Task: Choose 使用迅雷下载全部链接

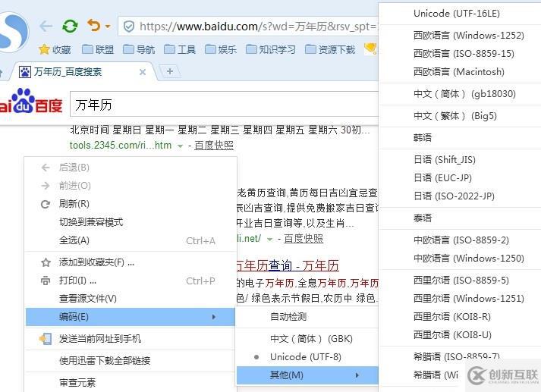Action: [131, 361]
